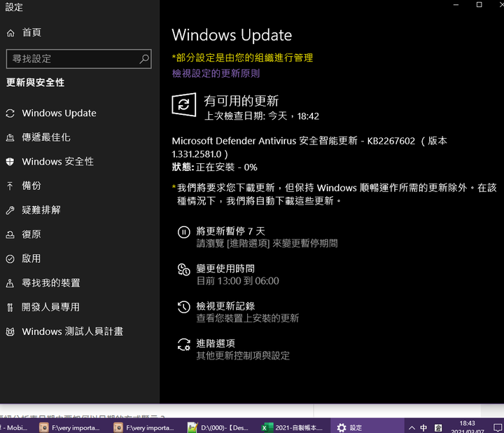The height and width of the screenshot is (433, 504).
Task: Click the shield icon for Windows 安全性
Action: coord(10,162)
